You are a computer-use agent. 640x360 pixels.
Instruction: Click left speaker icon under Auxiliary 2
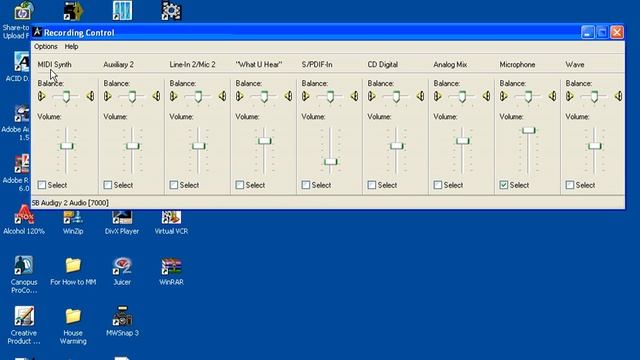tap(108, 96)
